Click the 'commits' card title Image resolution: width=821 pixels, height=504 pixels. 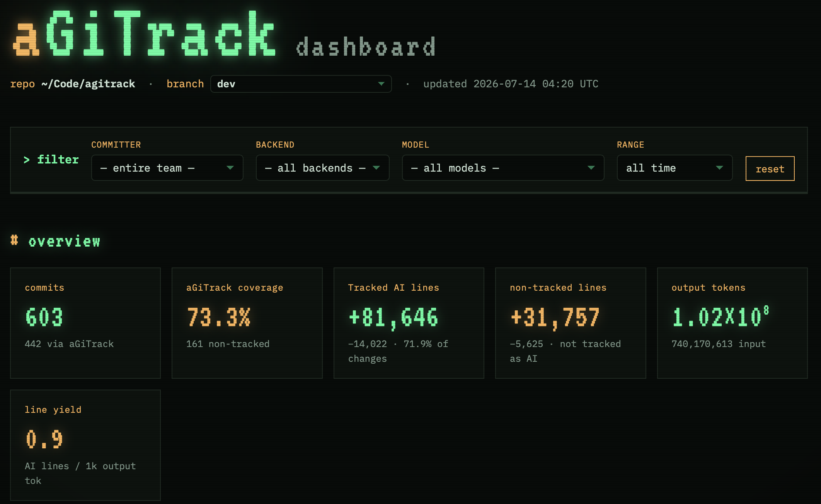pyautogui.click(x=44, y=288)
